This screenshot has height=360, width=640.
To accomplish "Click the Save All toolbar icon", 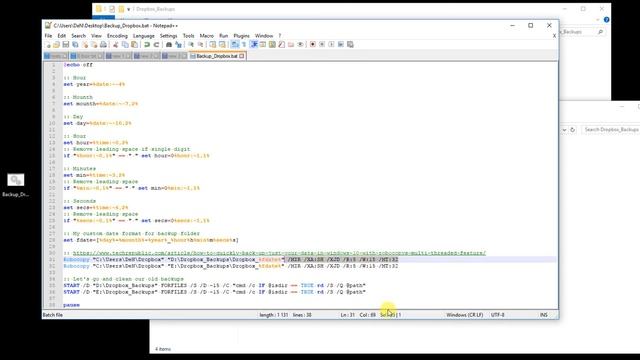I will (x=75, y=44).
